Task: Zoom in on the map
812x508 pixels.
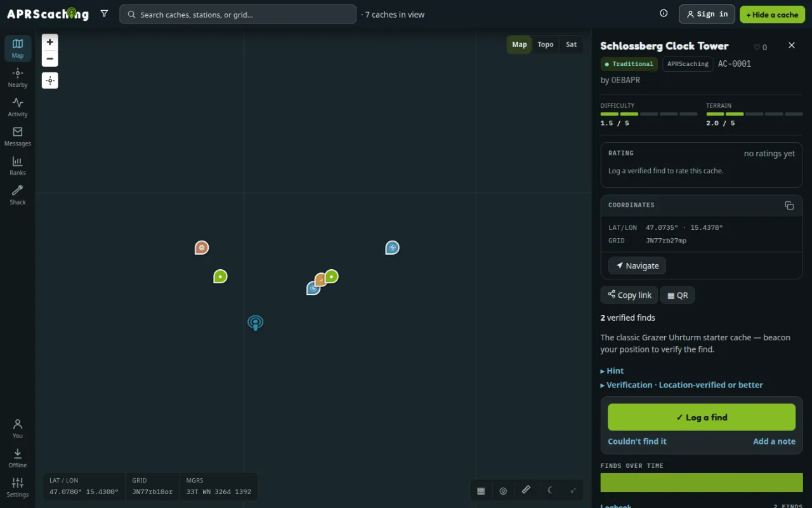Action: 49,42
